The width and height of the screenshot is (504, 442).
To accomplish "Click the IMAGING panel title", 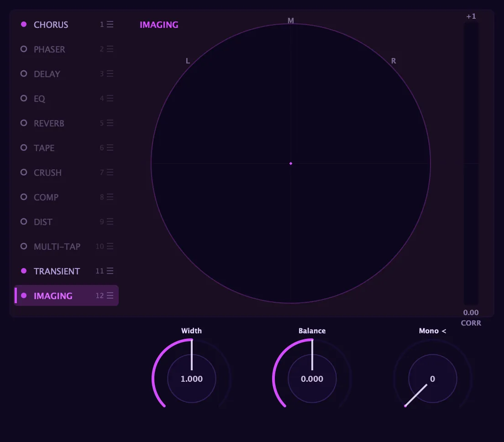I will click(x=159, y=25).
